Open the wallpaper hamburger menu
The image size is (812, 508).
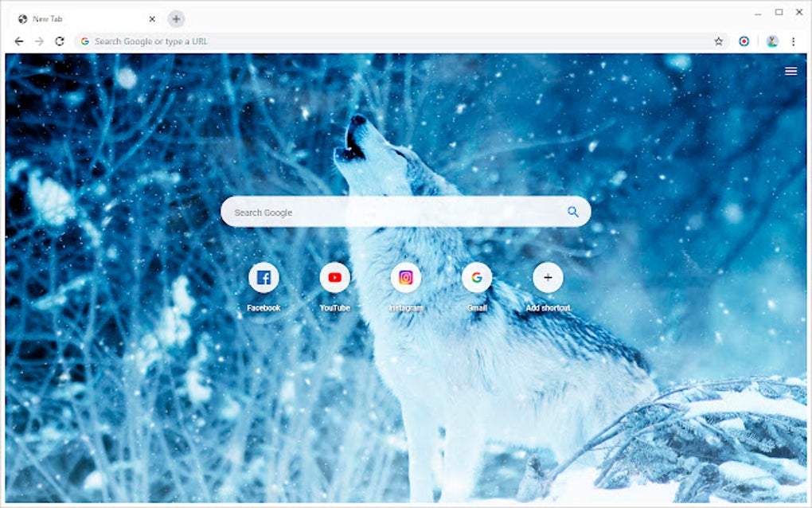coord(791,71)
